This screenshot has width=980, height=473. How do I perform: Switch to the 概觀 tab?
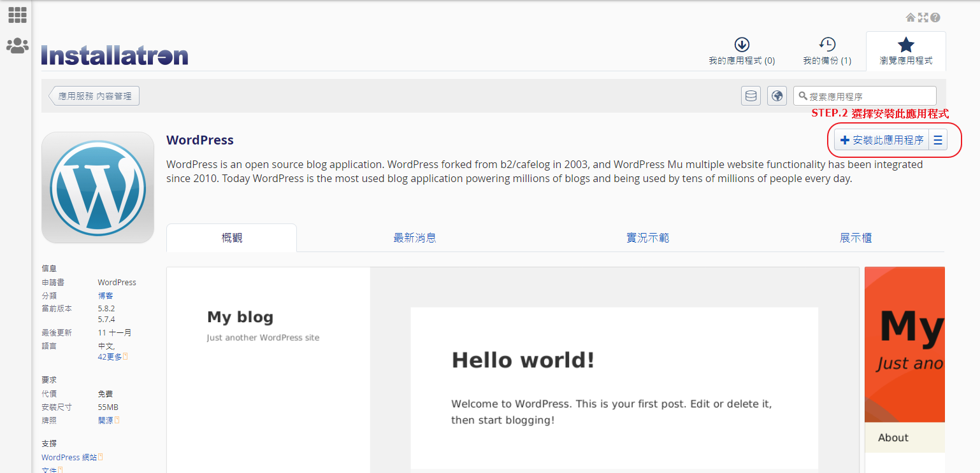click(x=232, y=238)
